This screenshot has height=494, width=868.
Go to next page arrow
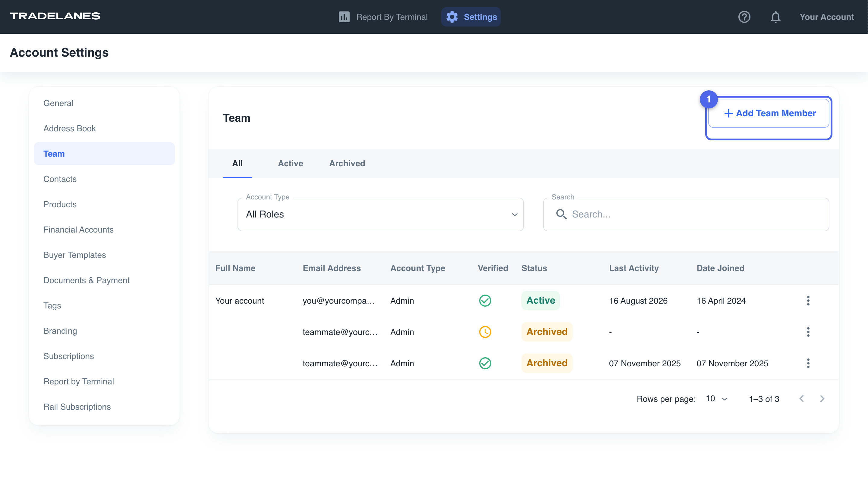tap(822, 399)
